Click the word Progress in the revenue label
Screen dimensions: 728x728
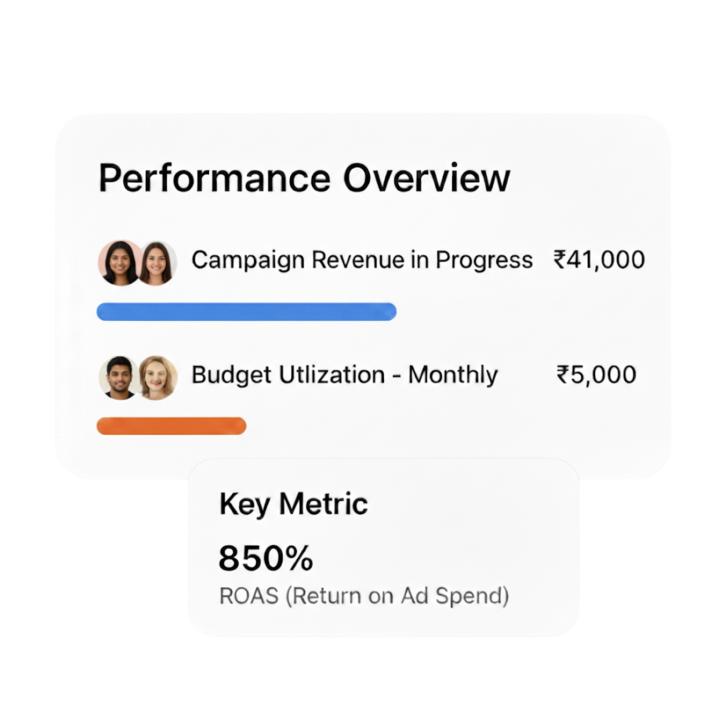(484, 261)
